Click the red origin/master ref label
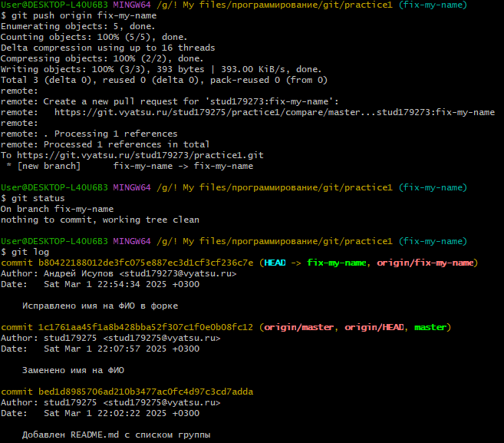The height and width of the screenshot is (443, 504). tap(299, 327)
